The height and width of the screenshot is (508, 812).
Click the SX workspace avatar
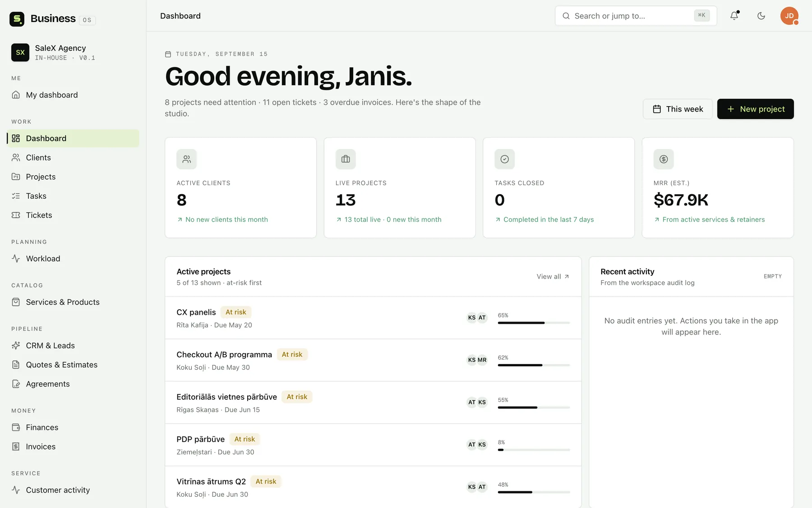pyautogui.click(x=20, y=52)
